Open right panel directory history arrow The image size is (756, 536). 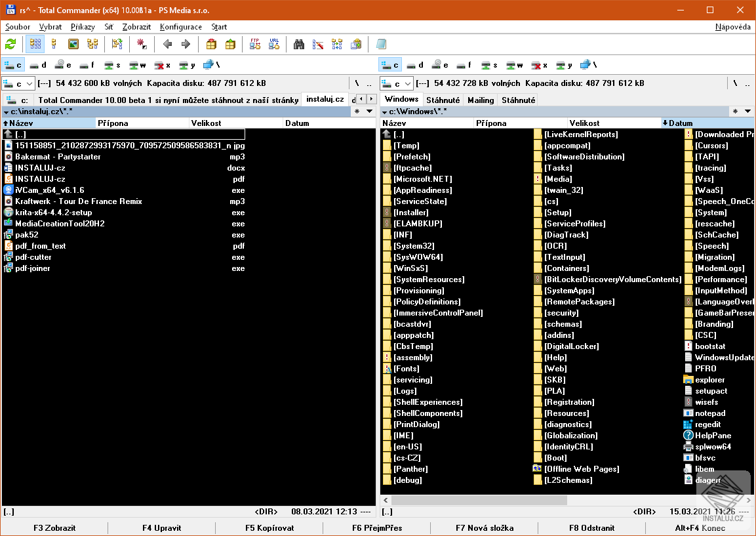coord(747,112)
